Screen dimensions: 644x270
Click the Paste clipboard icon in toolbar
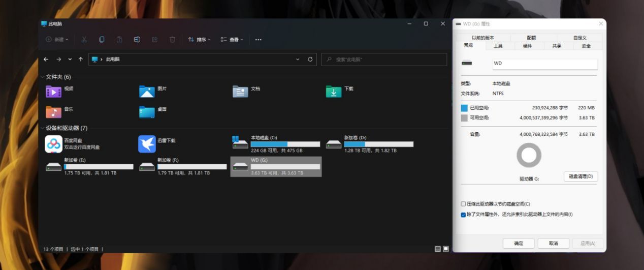119,40
